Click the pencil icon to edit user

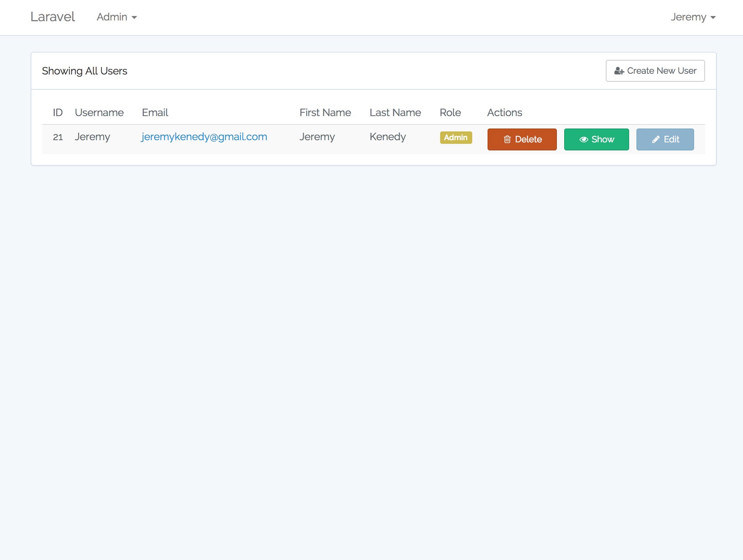(x=655, y=139)
